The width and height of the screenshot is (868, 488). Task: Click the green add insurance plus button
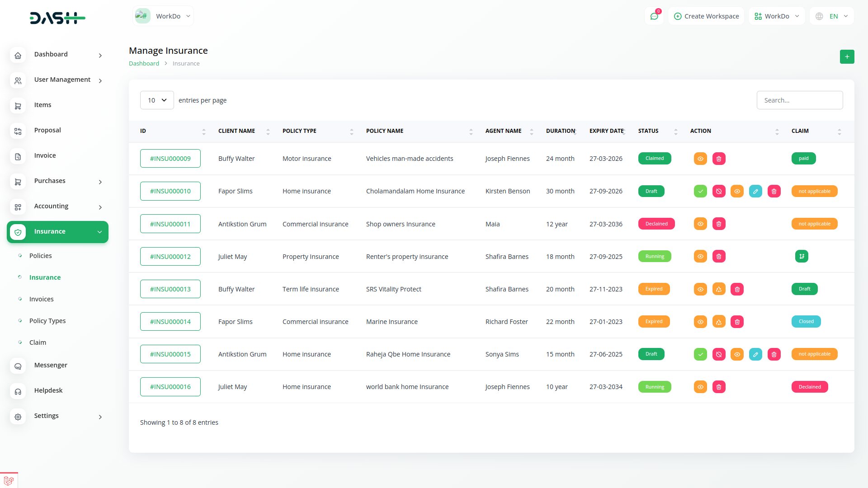(847, 56)
